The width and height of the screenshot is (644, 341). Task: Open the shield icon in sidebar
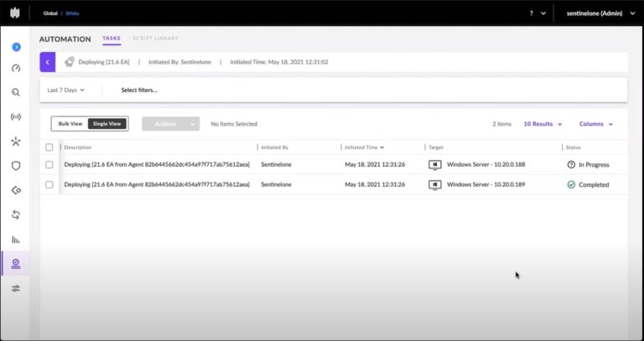16,166
